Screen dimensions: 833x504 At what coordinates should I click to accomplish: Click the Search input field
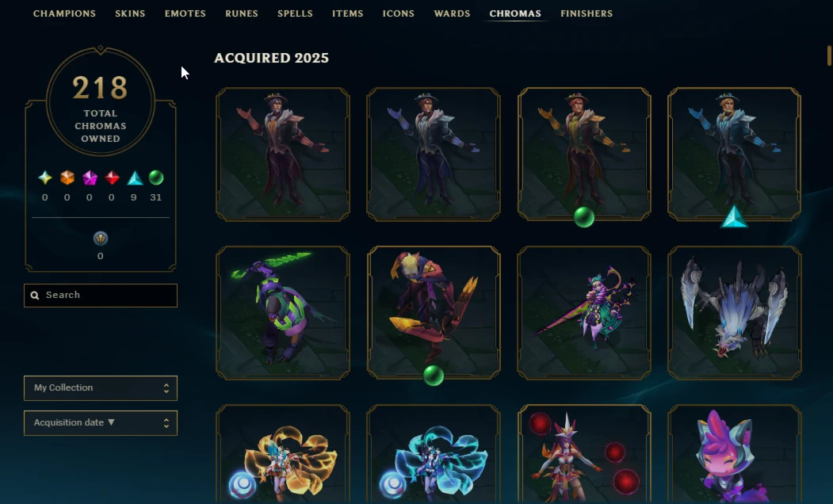[101, 296]
